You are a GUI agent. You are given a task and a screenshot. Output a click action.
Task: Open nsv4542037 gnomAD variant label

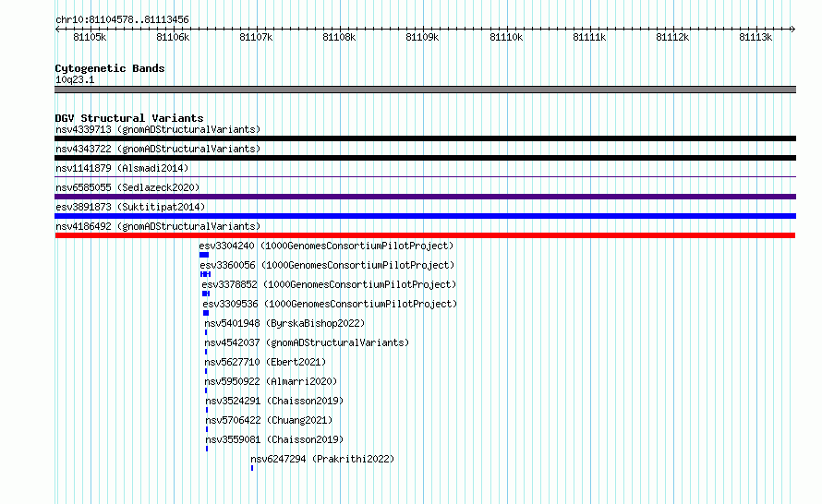pyautogui.click(x=307, y=342)
